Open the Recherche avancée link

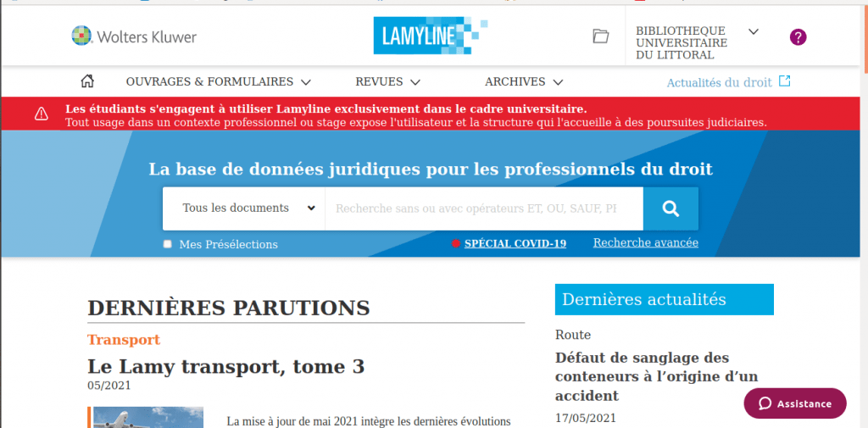point(645,242)
